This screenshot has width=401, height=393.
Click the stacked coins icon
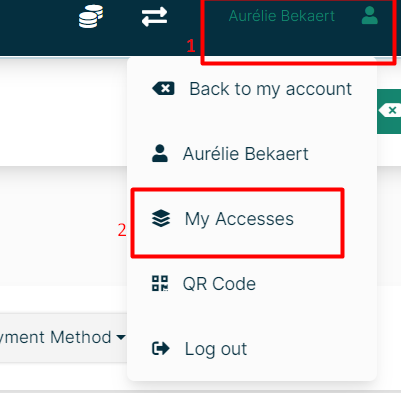91,16
